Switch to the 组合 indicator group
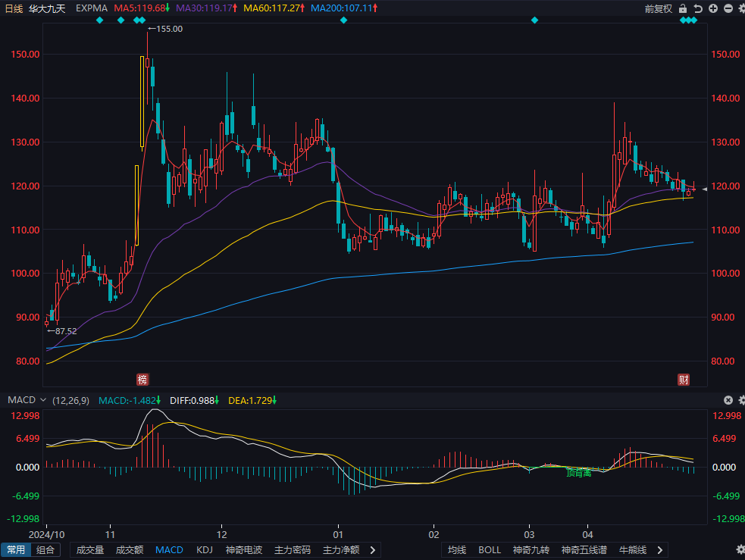The image size is (745, 560). [45, 549]
